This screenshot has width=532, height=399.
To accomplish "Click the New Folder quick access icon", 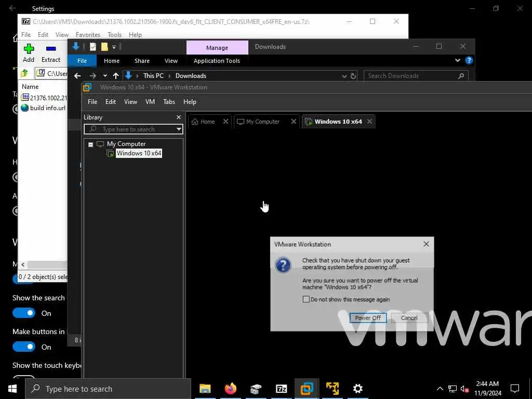I will [104, 47].
